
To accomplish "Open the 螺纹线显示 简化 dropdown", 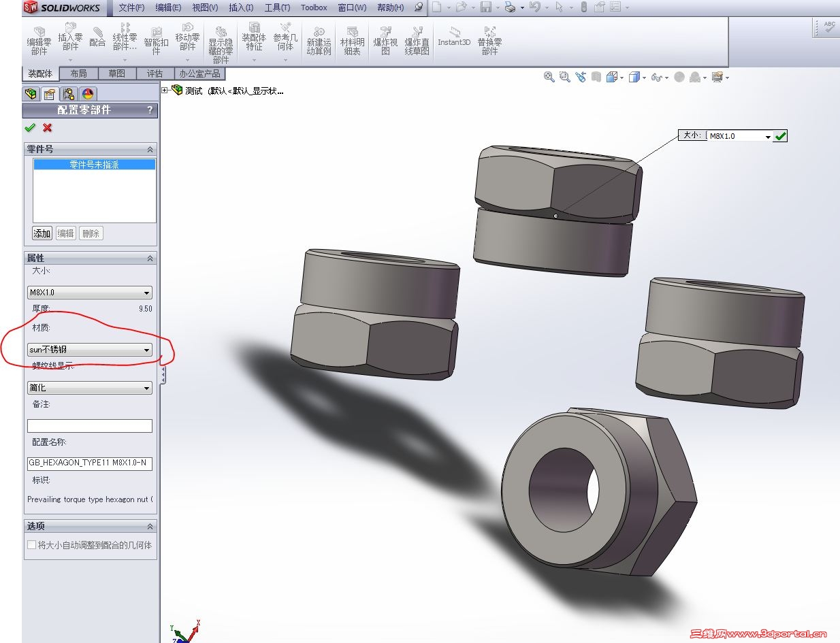I will (90, 388).
